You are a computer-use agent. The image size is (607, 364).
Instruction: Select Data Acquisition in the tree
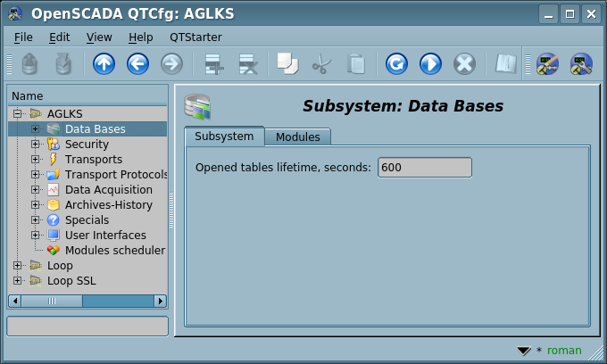pos(108,190)
